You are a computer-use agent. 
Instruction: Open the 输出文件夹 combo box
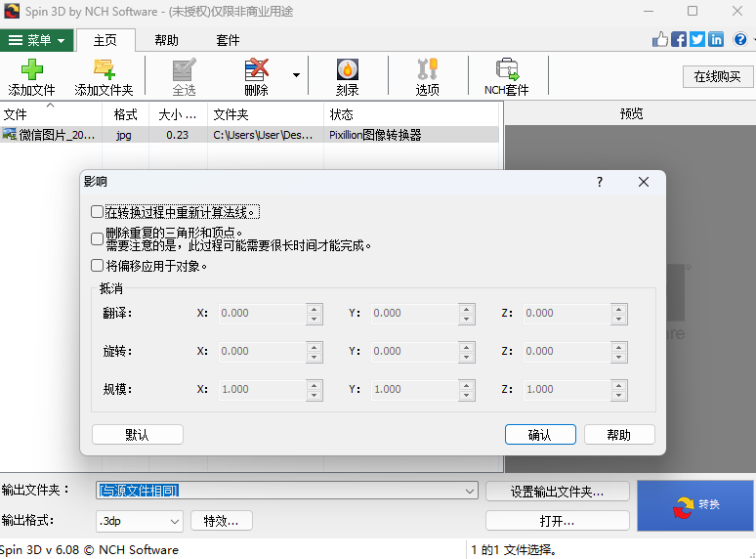pos(287,491)
